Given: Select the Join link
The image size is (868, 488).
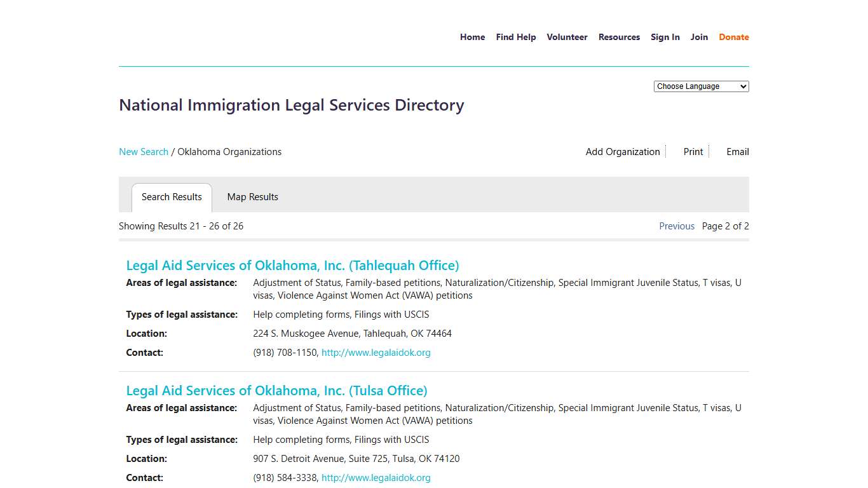Looking at the screenshot, I should 699,37.
